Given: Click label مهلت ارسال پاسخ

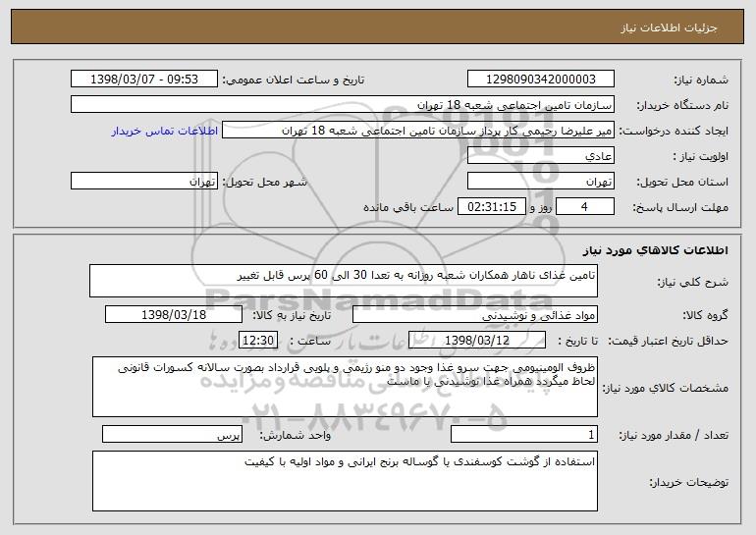Looking at the screenshot, I should [x=679, y=208].
